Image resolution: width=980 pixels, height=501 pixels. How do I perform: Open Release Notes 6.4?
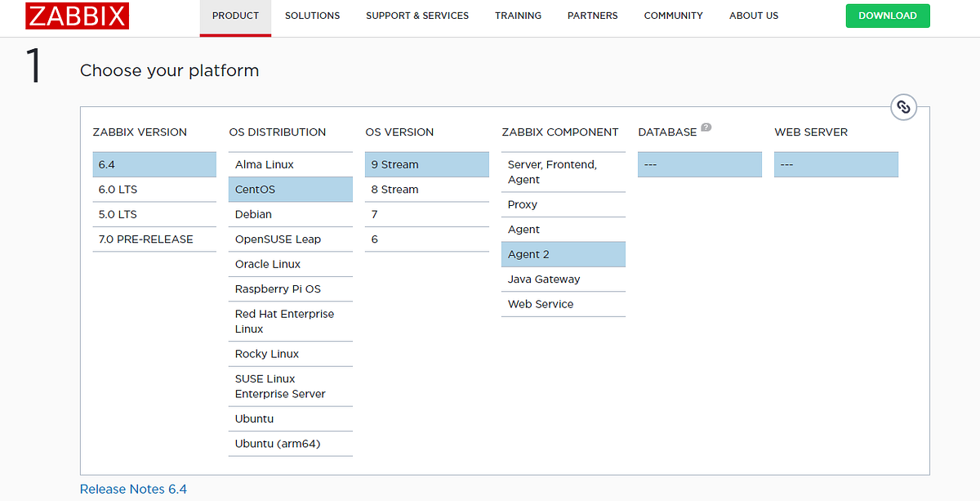133,488
